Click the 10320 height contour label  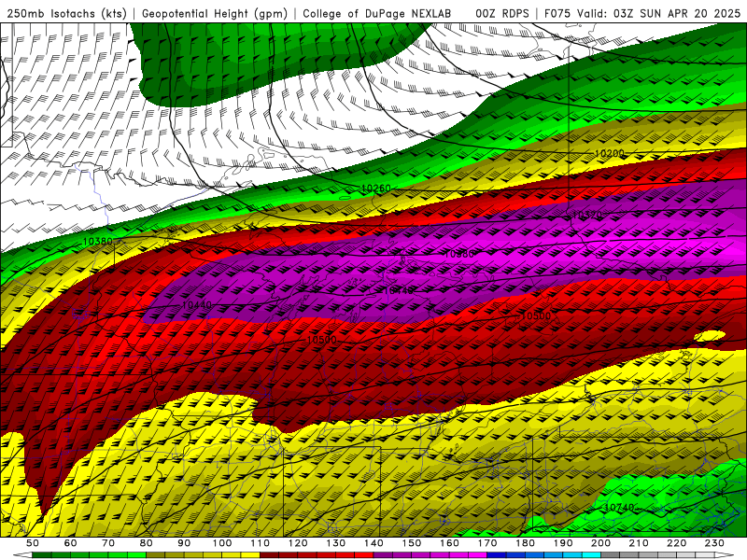click(586, 216)
